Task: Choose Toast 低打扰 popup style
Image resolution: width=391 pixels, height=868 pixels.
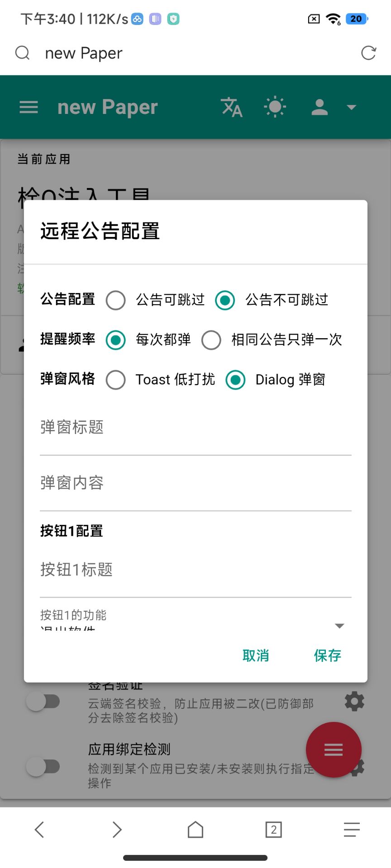Action: coord(116,380)
